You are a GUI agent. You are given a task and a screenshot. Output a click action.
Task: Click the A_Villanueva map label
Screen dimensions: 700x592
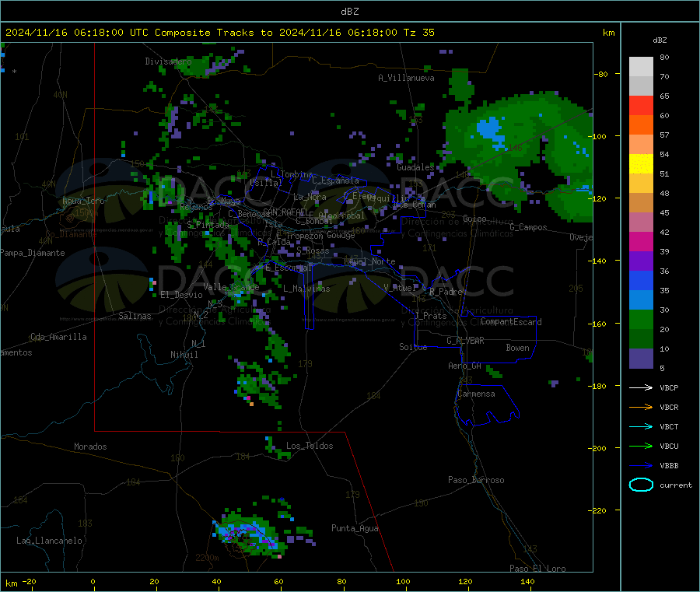coord(406,78)
